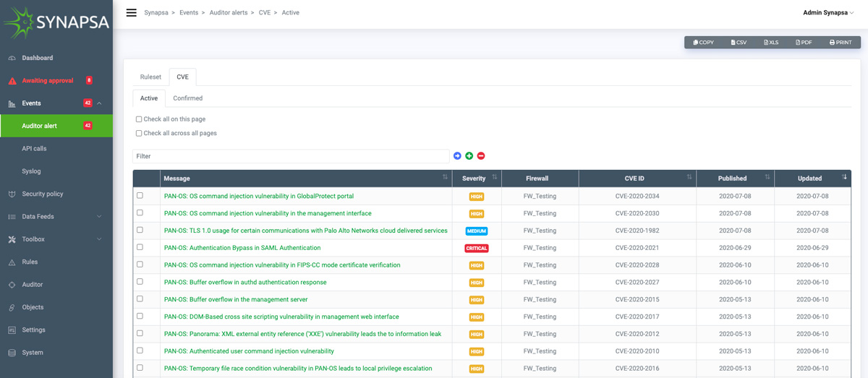Click the Settings sliders icon

coord(12,330)
